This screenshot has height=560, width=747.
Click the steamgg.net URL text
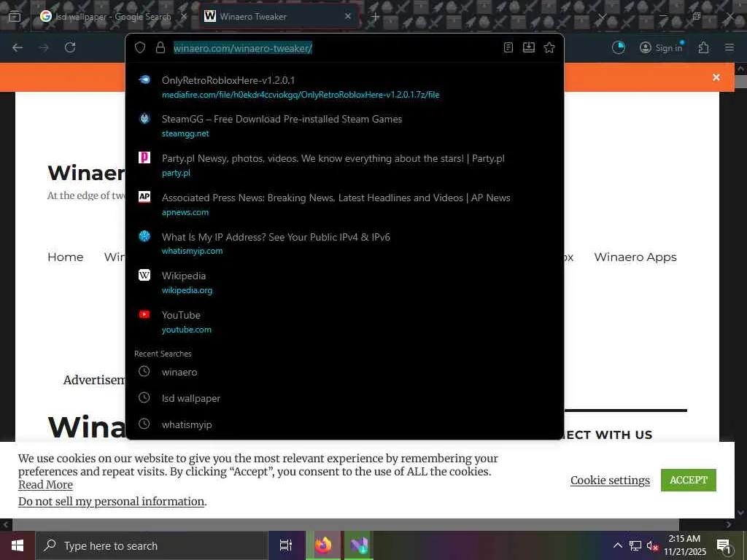pos(185,134)
